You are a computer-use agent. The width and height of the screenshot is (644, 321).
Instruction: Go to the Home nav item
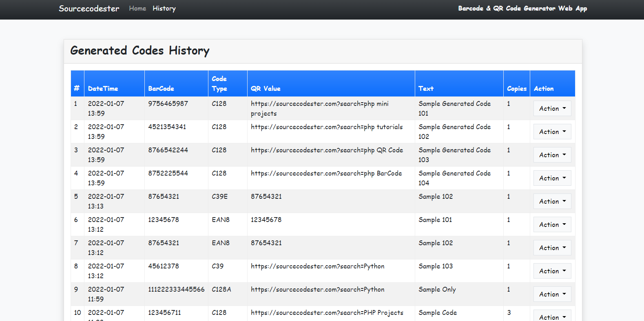tap(137, 9)
